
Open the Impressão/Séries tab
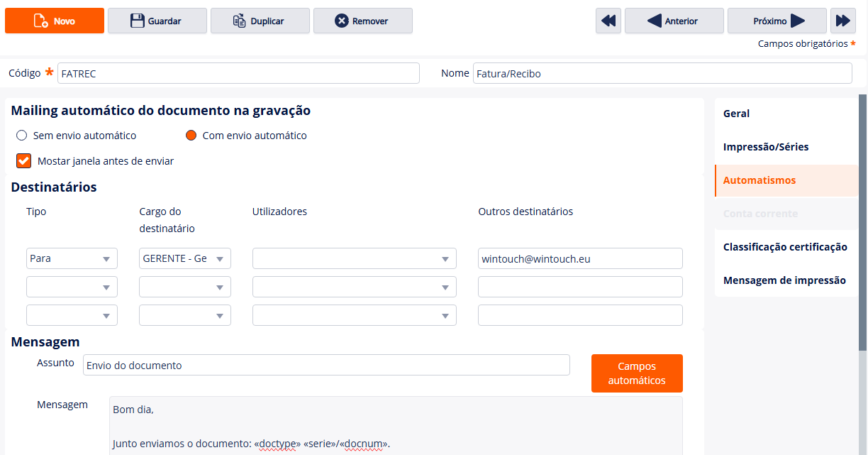click(x=765, y=147)
